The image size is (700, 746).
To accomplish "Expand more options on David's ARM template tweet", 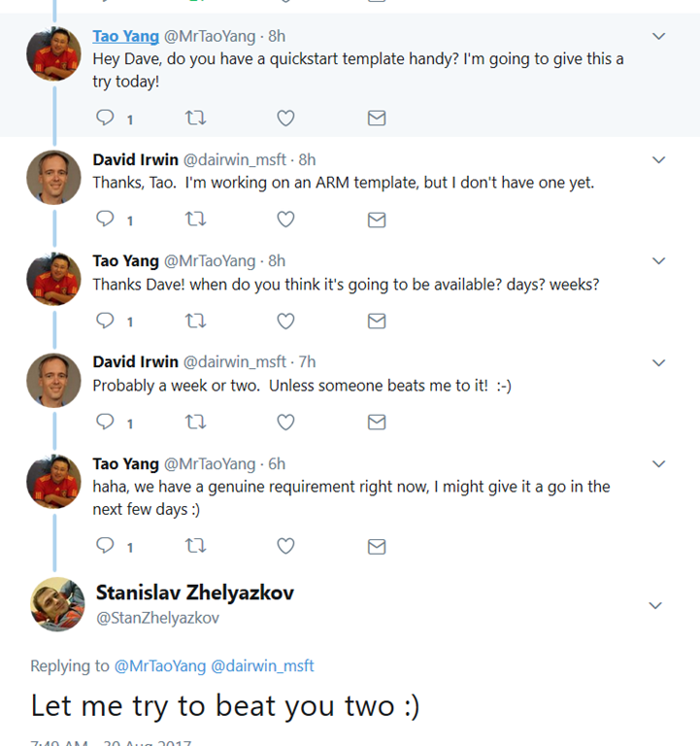I will coord(659,160).
